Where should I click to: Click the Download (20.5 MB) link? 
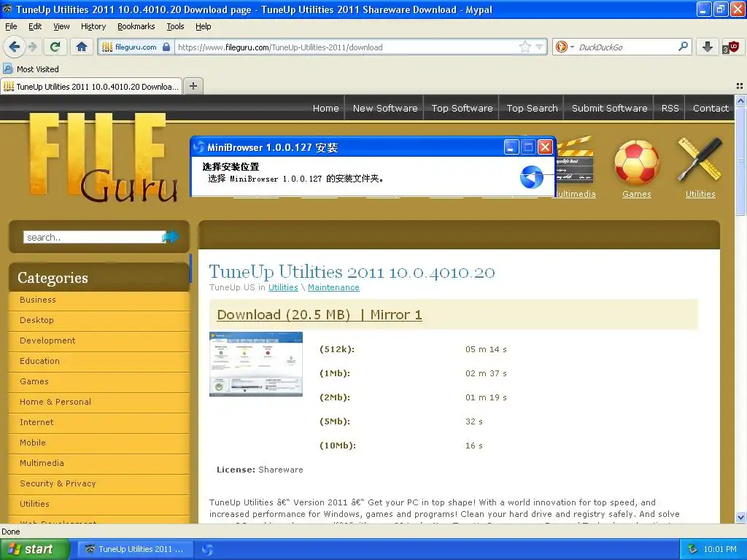[x=284, y=315]
